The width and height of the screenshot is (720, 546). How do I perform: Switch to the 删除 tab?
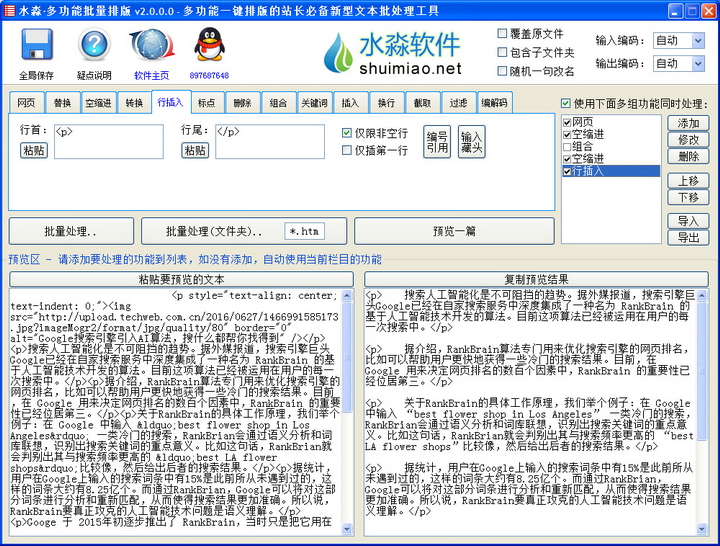pos(242,102)
